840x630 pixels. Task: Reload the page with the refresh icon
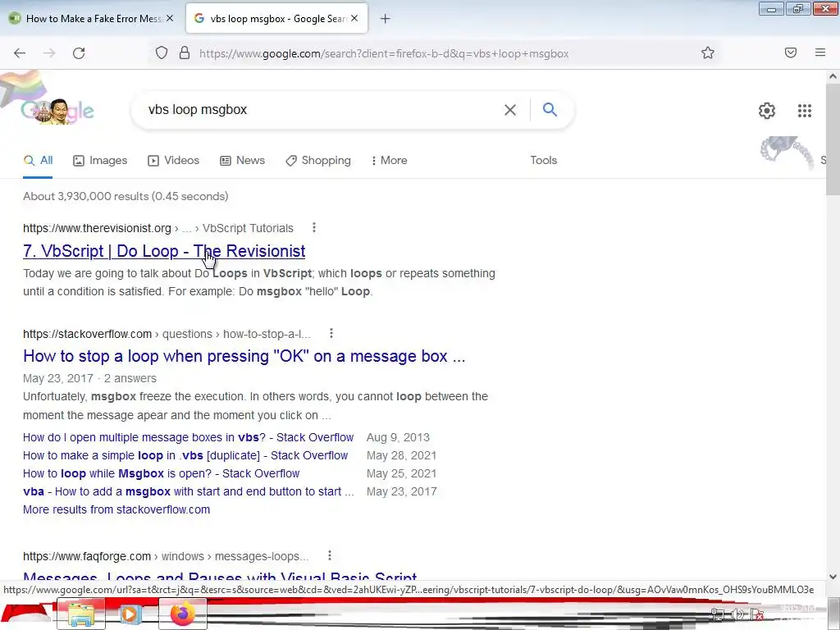[x=79, y=53]
